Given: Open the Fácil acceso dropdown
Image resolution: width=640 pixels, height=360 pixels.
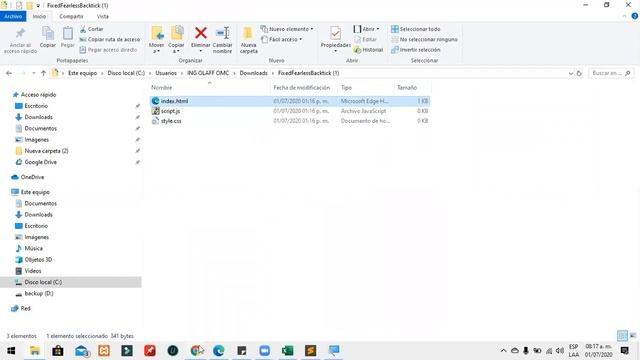Looking at the screenshot, I should coord(282,39).
